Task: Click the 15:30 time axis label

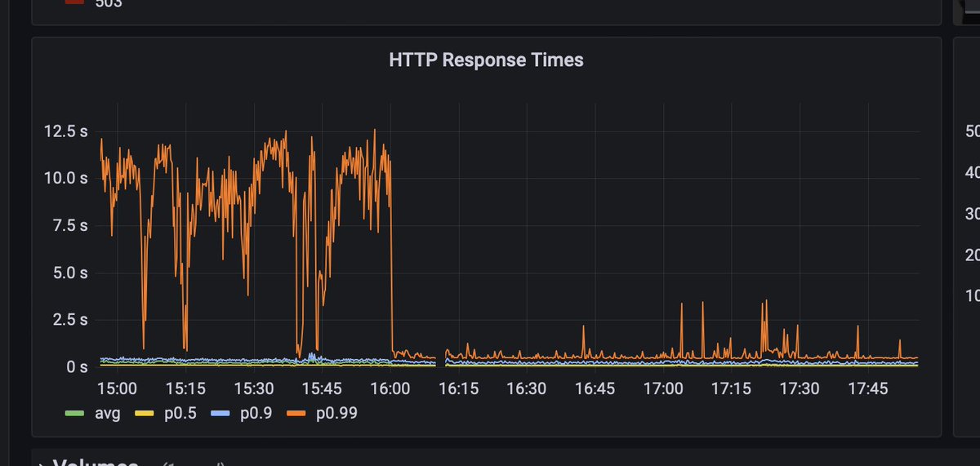Action: coord(254,389)
